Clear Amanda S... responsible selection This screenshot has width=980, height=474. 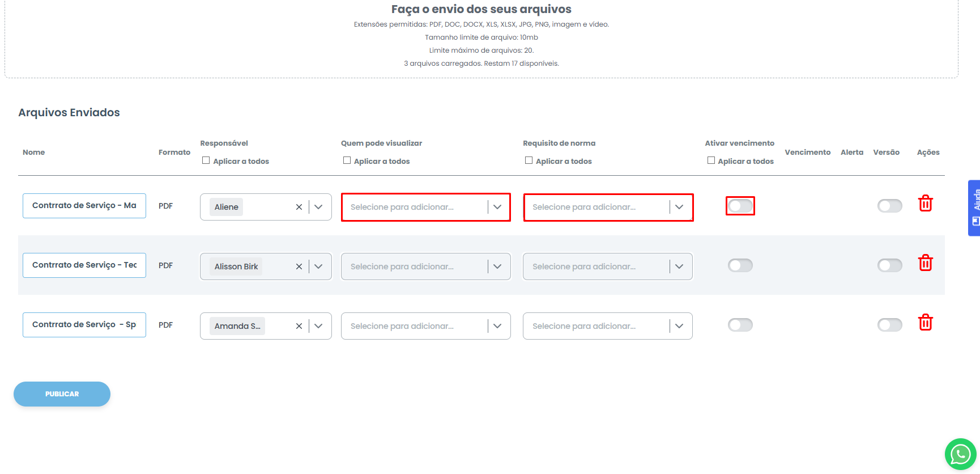coord(299,326)
